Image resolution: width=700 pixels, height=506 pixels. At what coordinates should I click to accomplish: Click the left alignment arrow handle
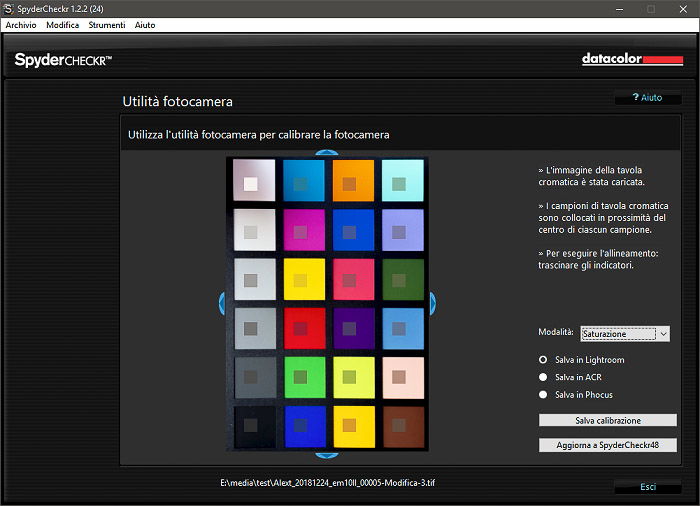click(222, 304)
